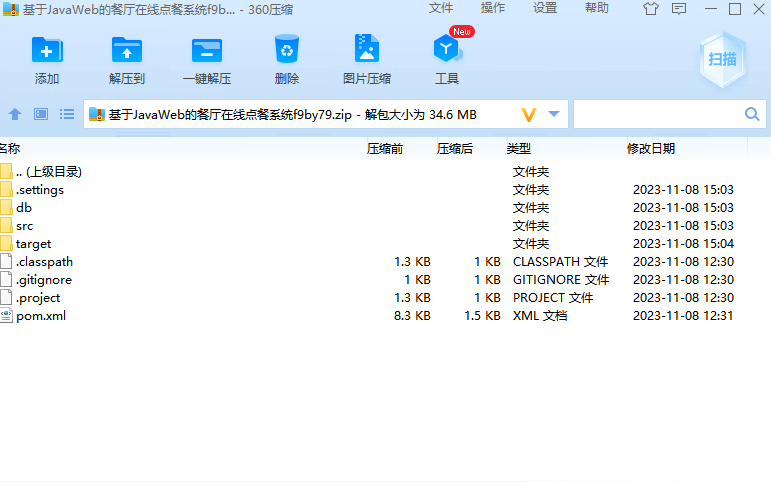771x482 pixels.
Task: Go up one level with up arrow
Action: click(x=15, y=114)
